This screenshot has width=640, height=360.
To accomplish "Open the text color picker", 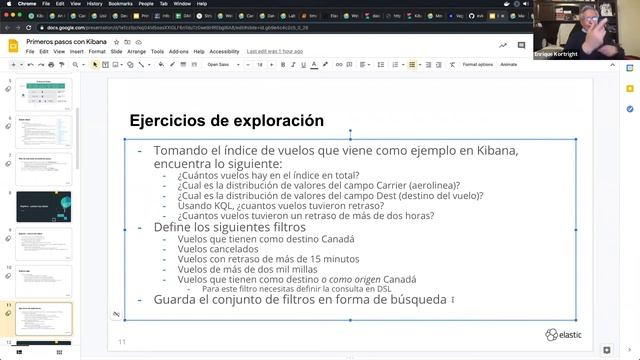I will click(314, 64).
